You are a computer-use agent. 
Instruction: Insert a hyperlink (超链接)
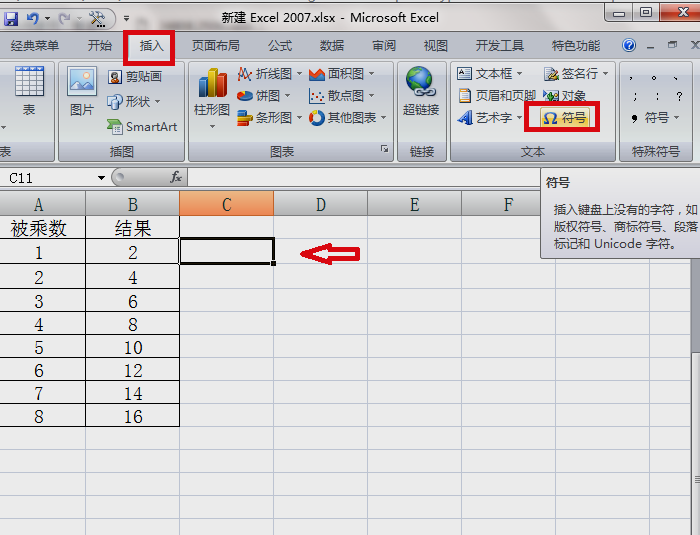pos(422,93)
